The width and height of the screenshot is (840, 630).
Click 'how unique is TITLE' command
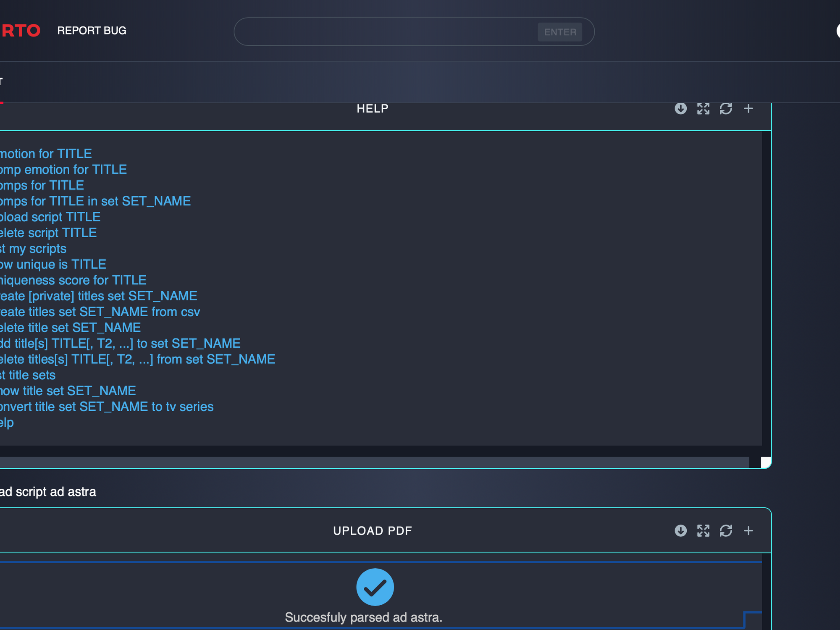(x=53, y=265)
